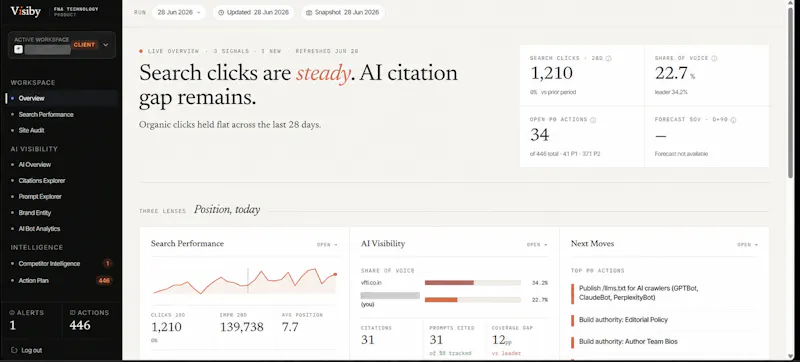Click the camera icon beside Snapshot
Screen dimensions: 800x362
309,13
